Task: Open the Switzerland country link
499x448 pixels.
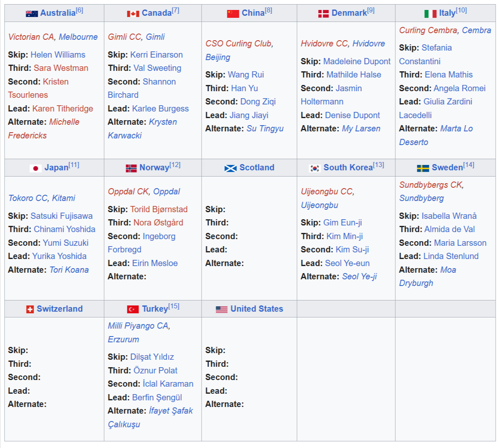Action: point(60,309)
